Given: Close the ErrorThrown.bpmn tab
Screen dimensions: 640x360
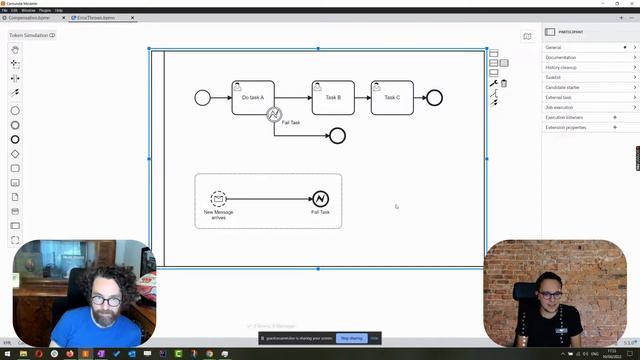Looking at the screenshot, I should (132, 18).
